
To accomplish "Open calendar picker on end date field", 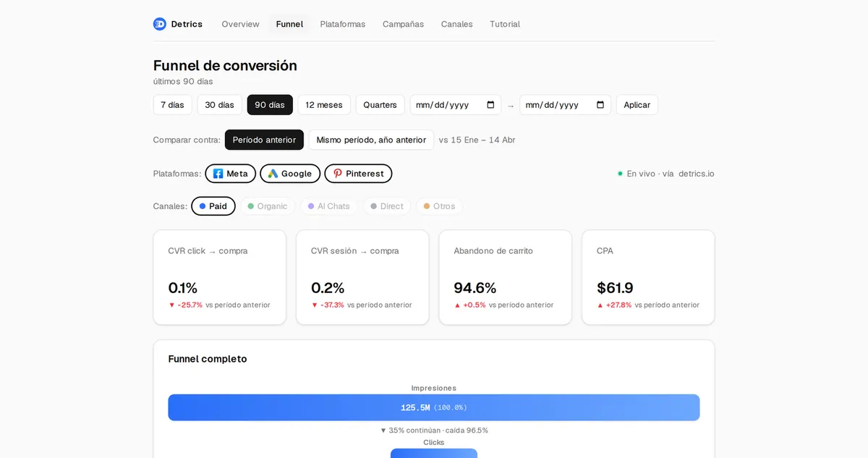I will point(600,105).
